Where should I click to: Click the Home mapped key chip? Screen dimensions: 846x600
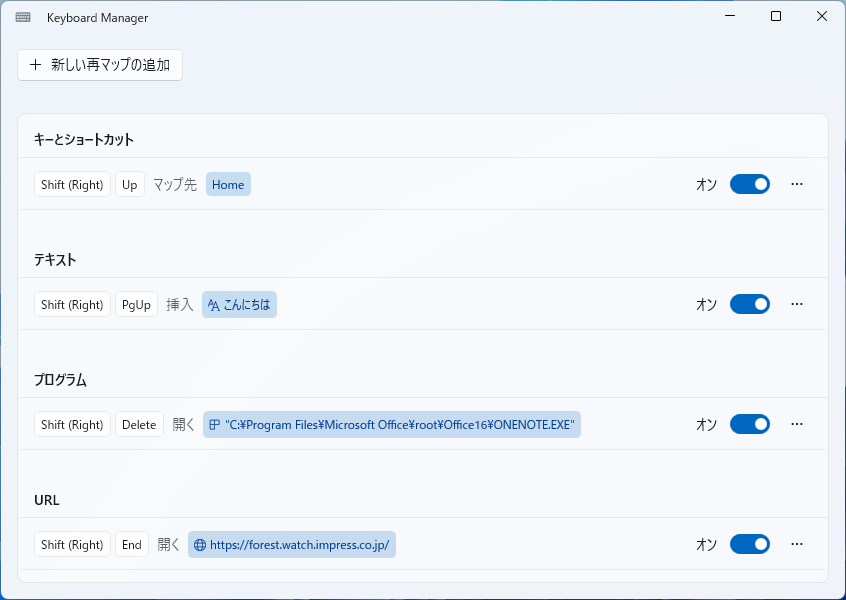pos(228,185)
